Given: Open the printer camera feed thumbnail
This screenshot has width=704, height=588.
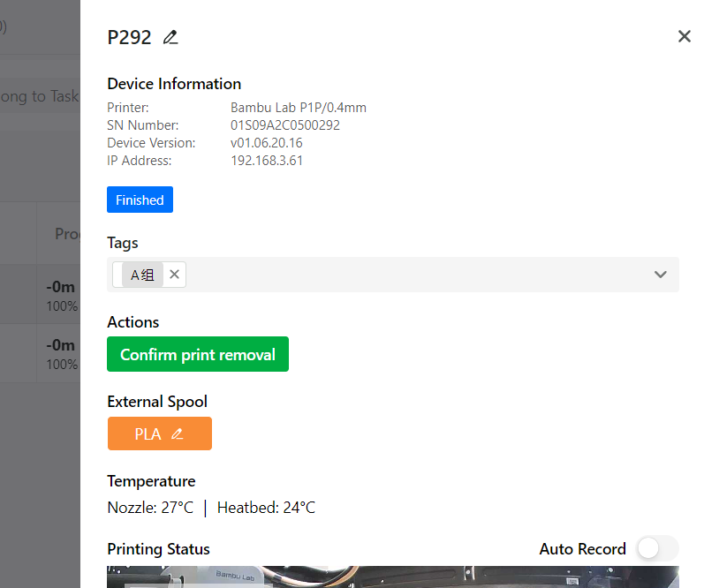Looking at the screenshot, I should pyautogui.click(x=393, y=577).
